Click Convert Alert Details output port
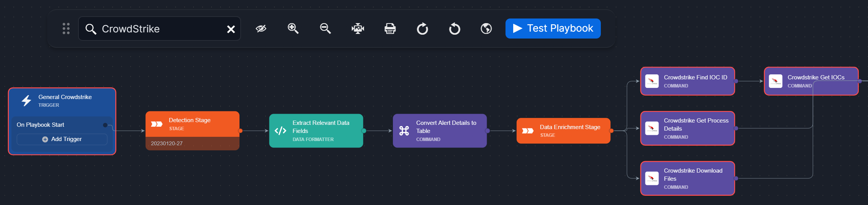The image size is (868, 205). [487, 131]
